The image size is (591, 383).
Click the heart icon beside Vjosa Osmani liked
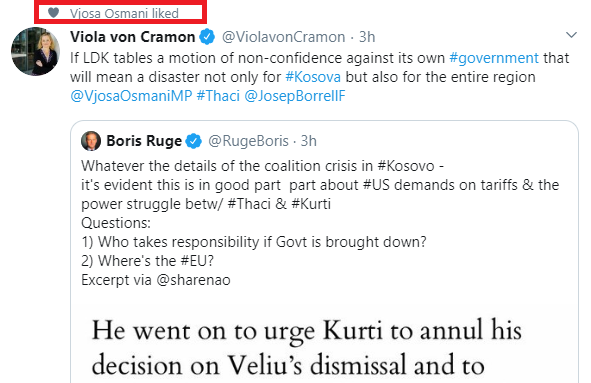(54, 13)
